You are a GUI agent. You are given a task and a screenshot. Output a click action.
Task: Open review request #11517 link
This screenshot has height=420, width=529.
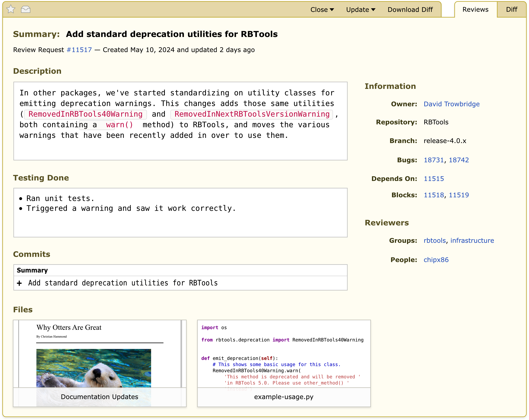(x=79, y=50)
